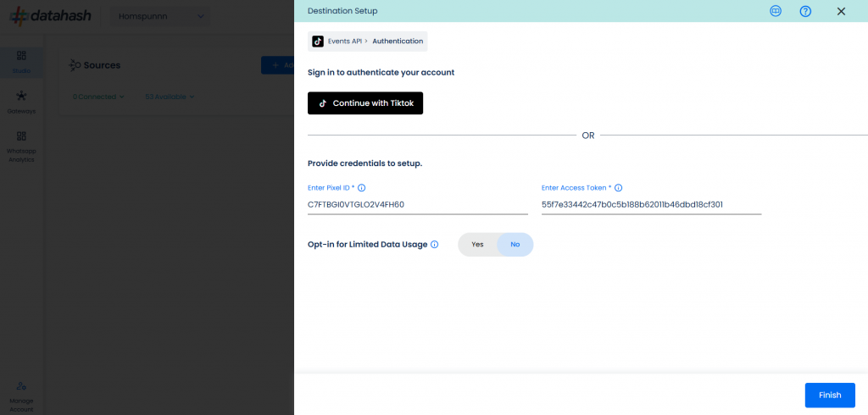Open the help question mark icon

pos(805,11)
